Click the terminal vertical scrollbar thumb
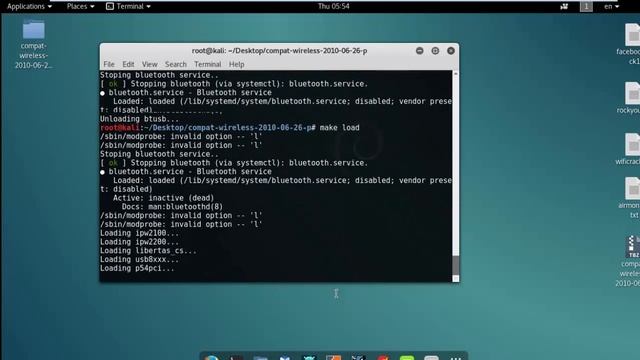Viewport: 640px width, 360px height. coord(456,265)
